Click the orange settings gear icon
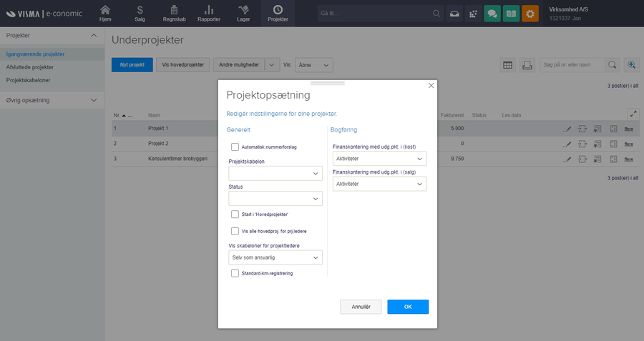 tap(530, 14)
